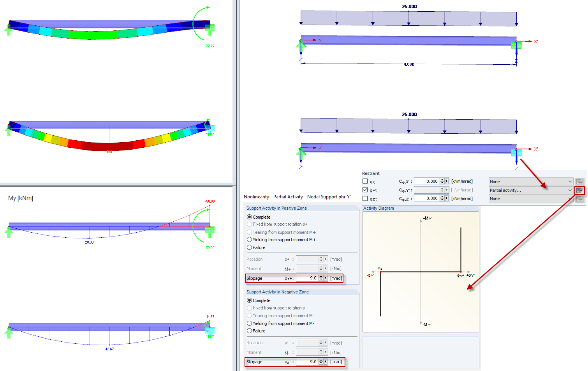The width and height of the screenshot is (588, 371).
Task: Click the Slippage φs+ value field
Action: pos(307,278)
